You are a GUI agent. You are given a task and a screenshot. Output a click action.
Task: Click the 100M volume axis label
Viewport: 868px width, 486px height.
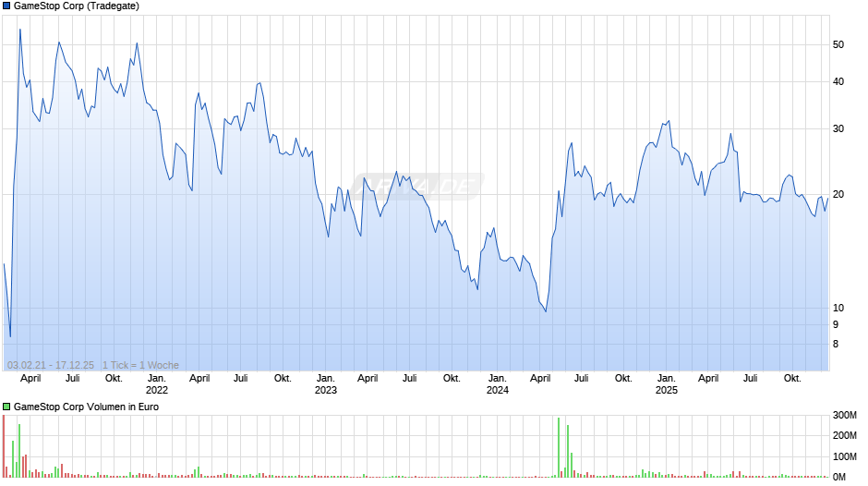[x=845, y=456]
